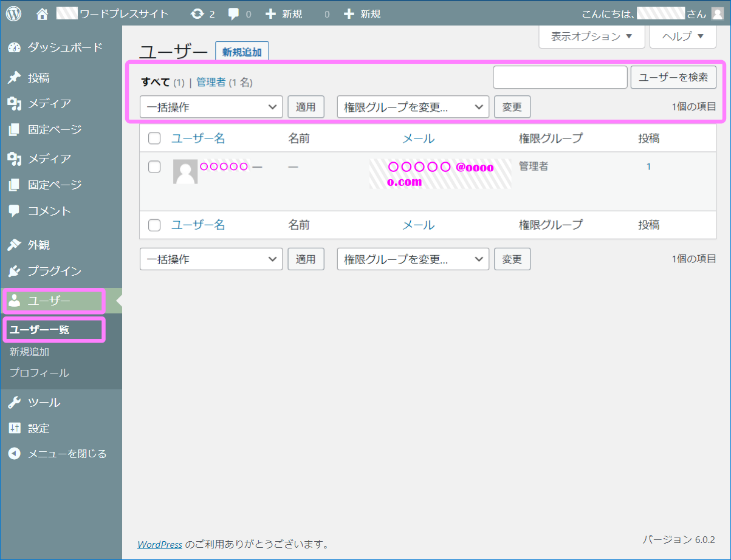Collapse the menu with メニューを閉じる arrow icon
This screenshot has width=731, height=560.
pos(14,452)
